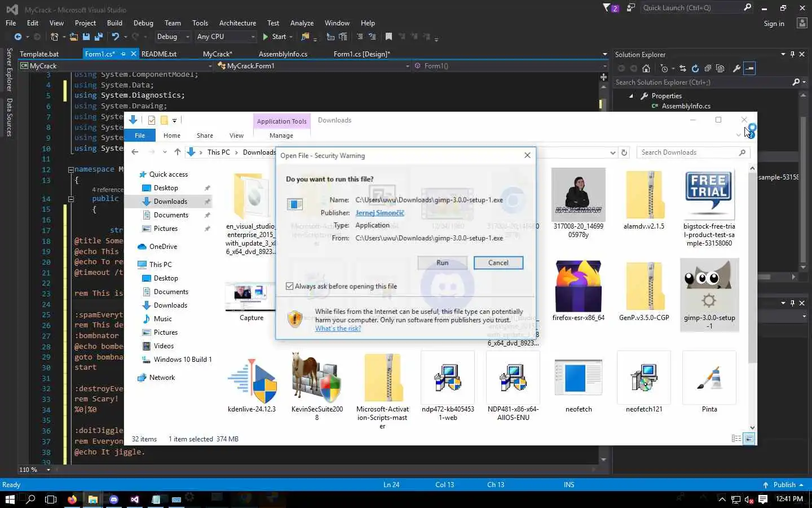The width and height of the screenshot is (812, 508).
Task: Click Sign in at top right
Action: point(774,24)
